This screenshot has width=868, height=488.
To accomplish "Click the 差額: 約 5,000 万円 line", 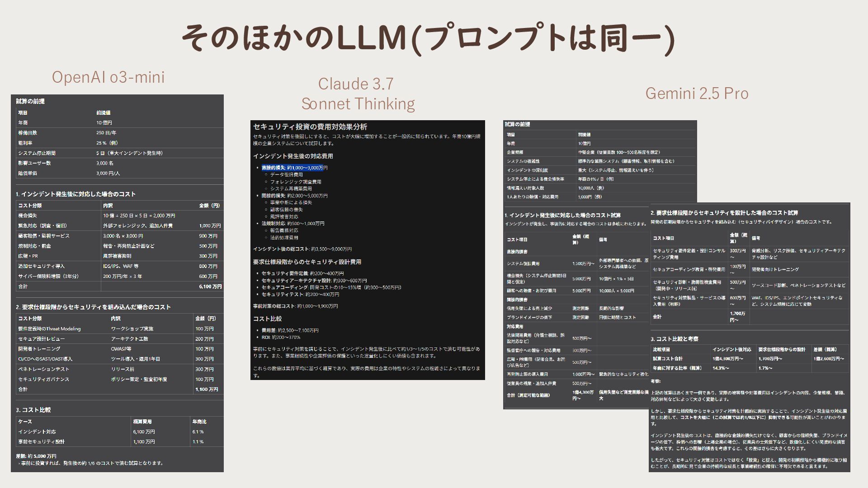I will point(36,456).
